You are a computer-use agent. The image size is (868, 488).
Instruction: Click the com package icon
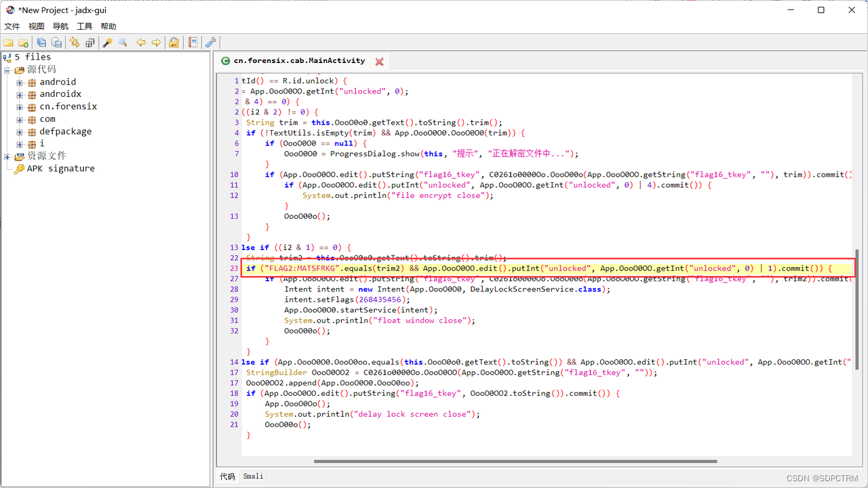[31, 119]
